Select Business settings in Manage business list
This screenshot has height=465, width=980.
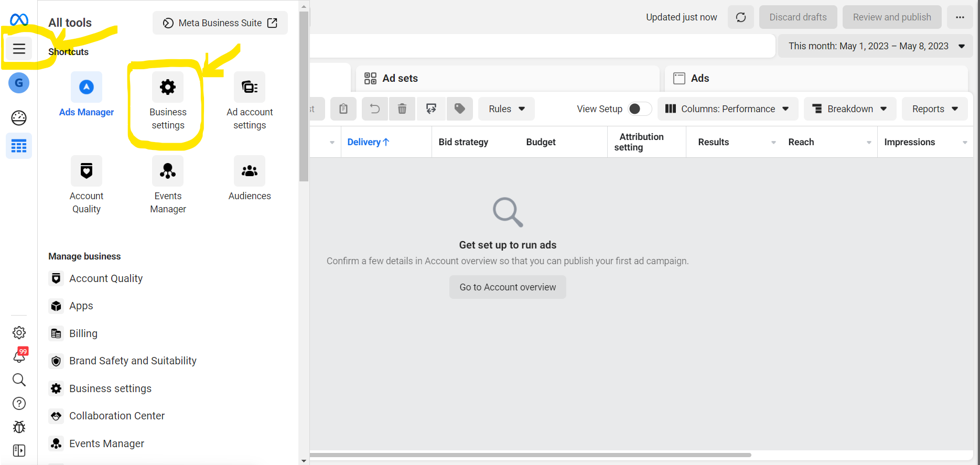(x=100, y=388)
